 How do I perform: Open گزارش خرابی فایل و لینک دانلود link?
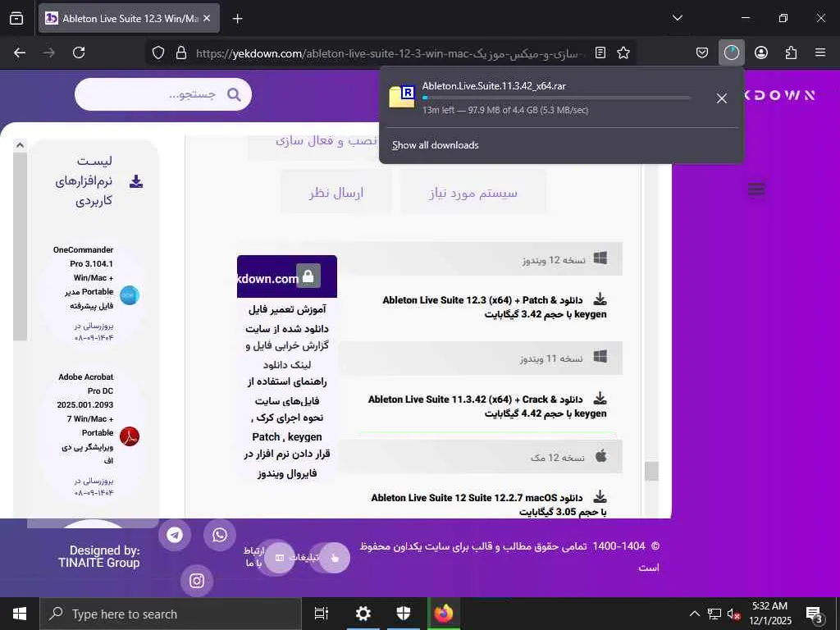(286, 354)
